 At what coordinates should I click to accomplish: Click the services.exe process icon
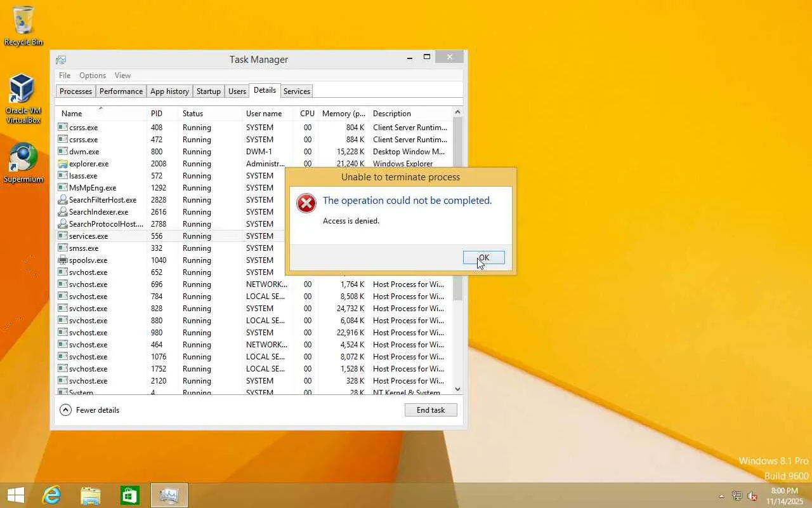click(63, 236)
